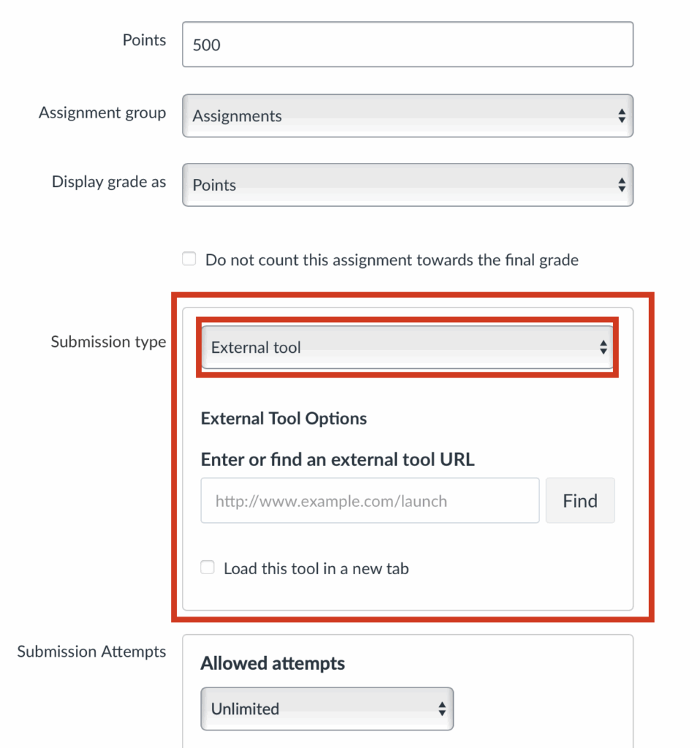Click the 'Assignment group' label
Viewport: 700px width, 748px height.
102,112
